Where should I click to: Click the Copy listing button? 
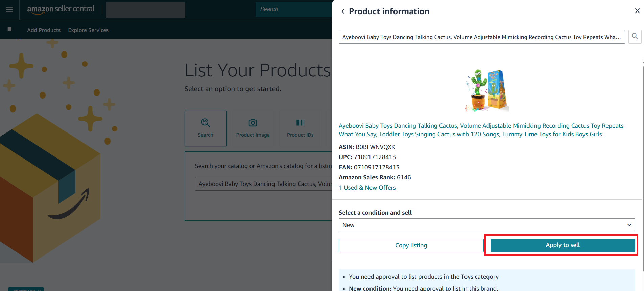click(411, 245)
